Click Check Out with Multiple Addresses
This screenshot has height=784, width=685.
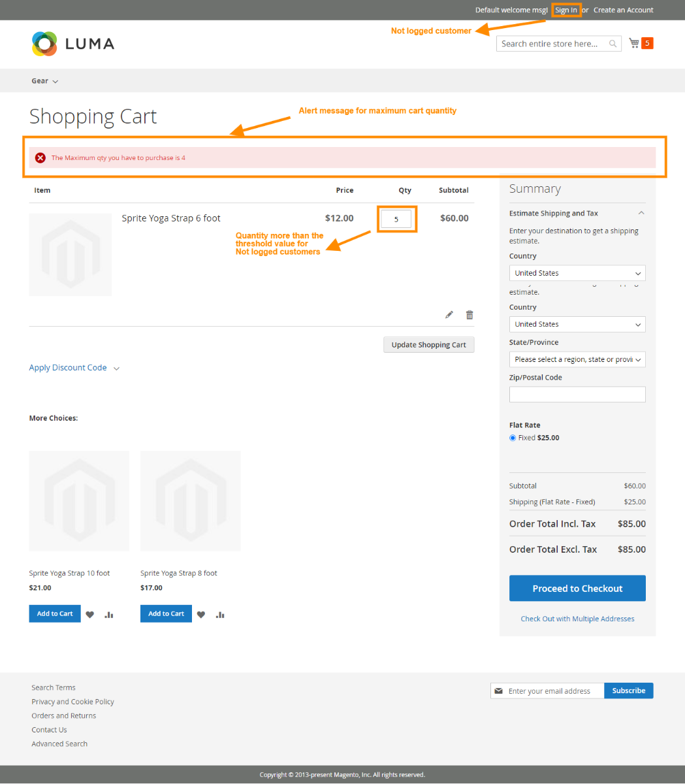[x=577, y=619]
